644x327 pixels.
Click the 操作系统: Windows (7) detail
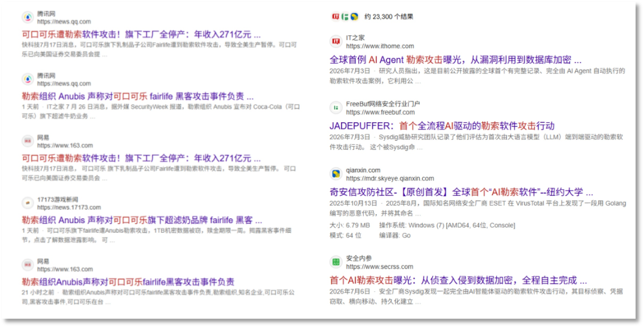(x=447, y=225)
